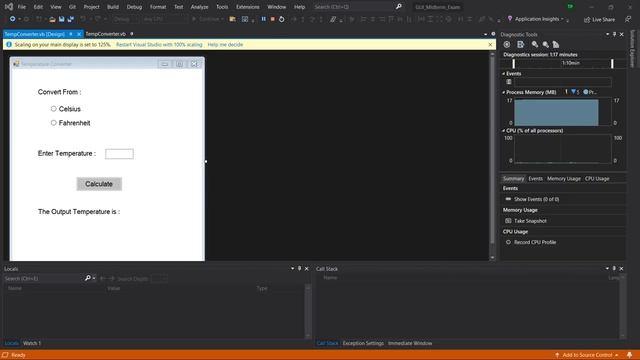Collapse the Process Memory graph section
640x360 pixels.
pos(503,92)
